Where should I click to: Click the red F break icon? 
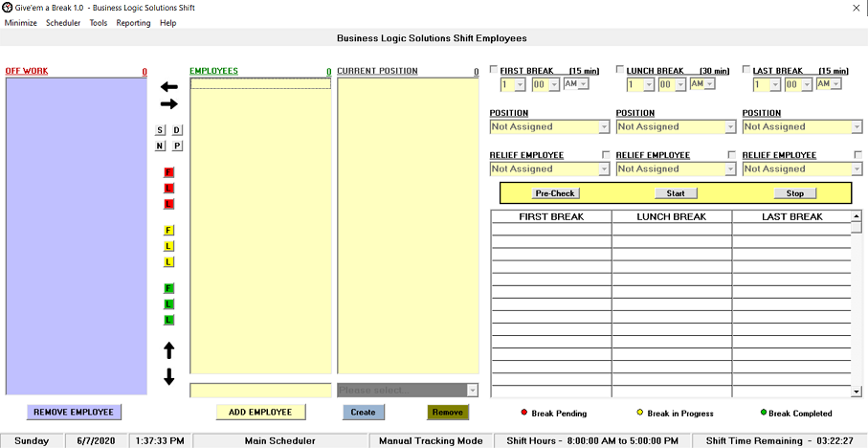point(169,173)
